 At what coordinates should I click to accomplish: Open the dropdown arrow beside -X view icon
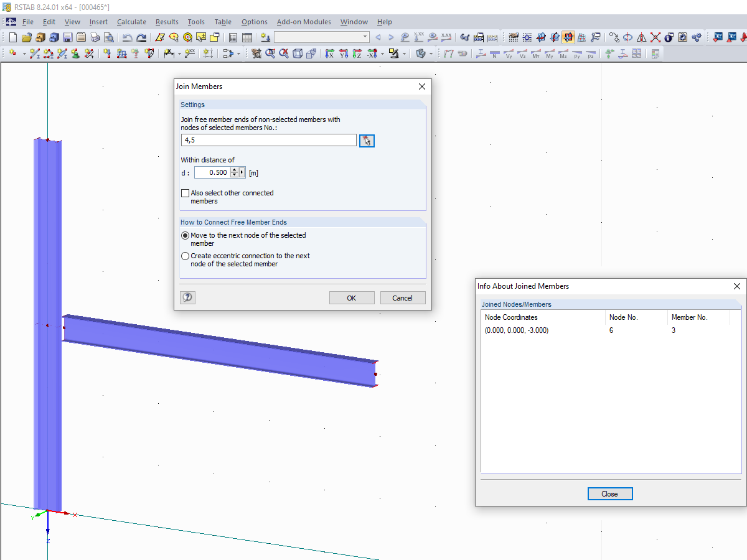pos(382,54)
